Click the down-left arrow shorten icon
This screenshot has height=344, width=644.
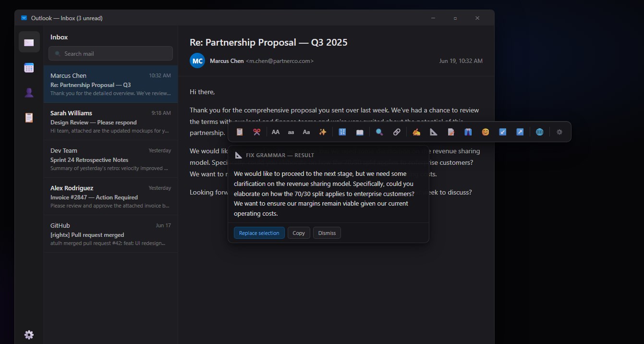click(x=503, y=132)
